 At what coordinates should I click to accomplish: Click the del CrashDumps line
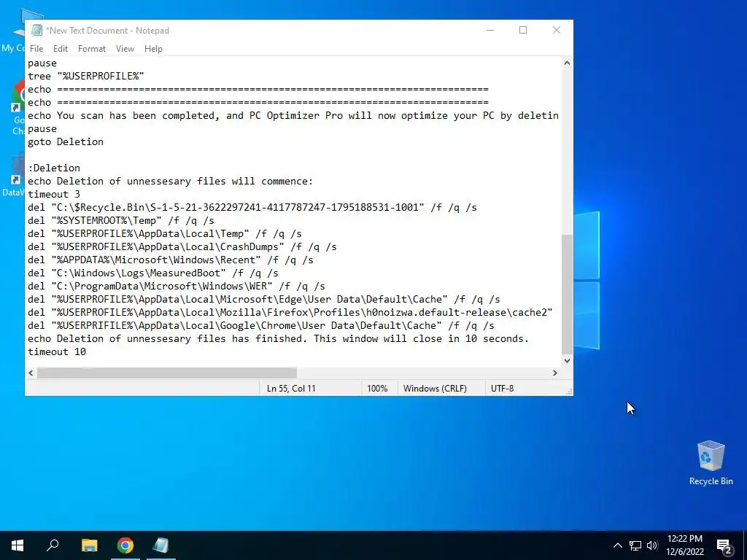point(182,247)
